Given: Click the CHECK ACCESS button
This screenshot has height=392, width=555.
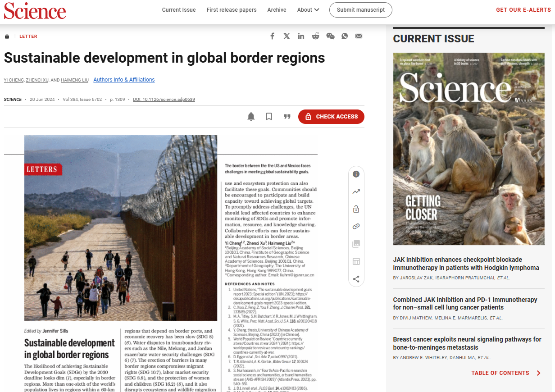Looking at the screenshot, I should [x=331, y=117].
